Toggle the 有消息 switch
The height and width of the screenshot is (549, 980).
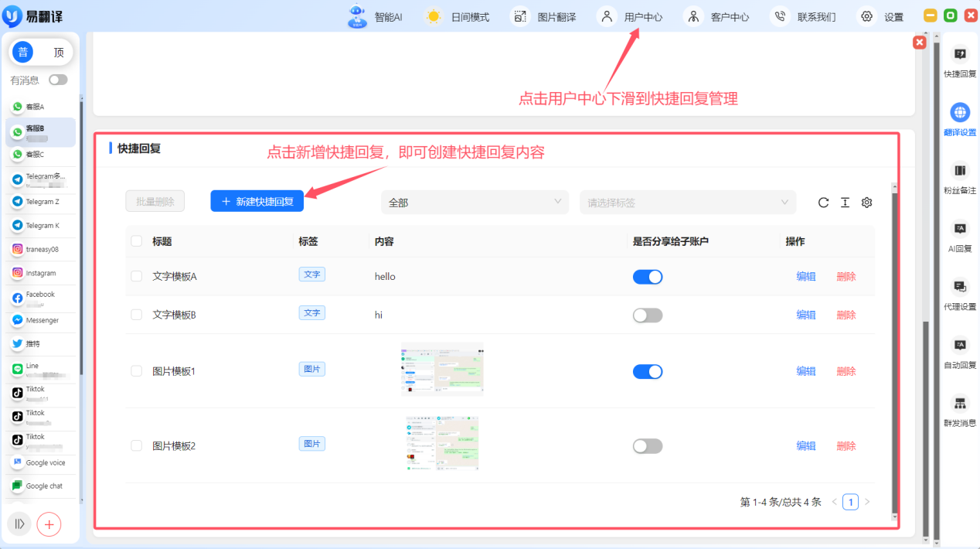pos(58,80)
